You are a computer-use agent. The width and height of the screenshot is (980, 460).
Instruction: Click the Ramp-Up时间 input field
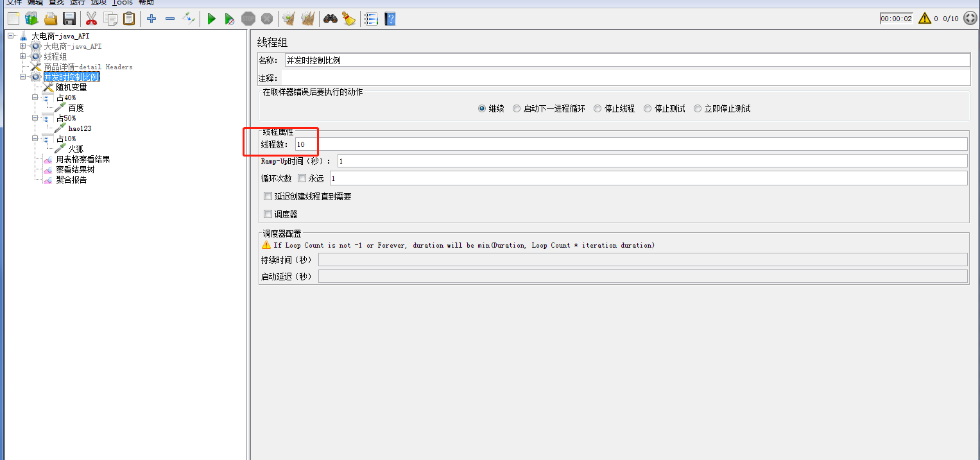pos(652,161)
